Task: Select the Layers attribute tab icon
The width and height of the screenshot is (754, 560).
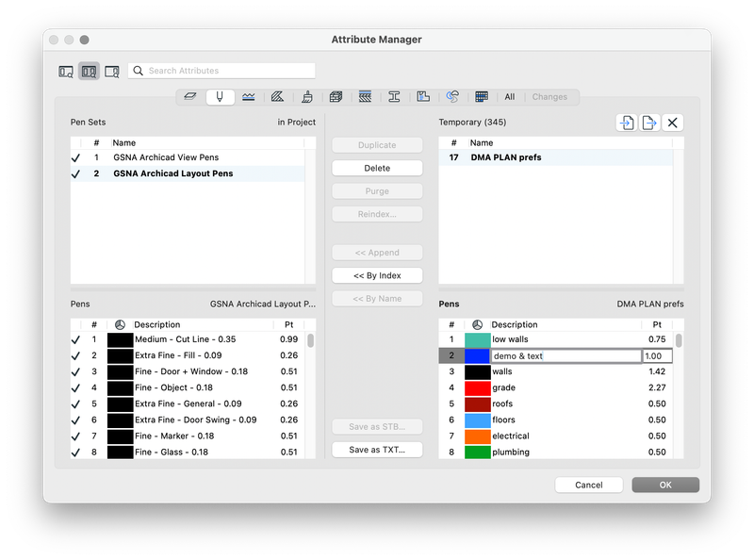Action: click(x=190, y=97)
